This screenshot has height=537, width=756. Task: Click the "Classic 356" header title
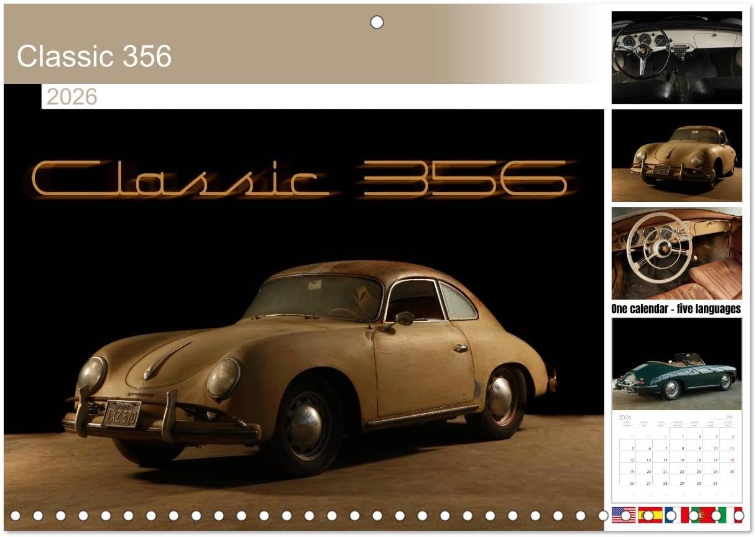94,57
